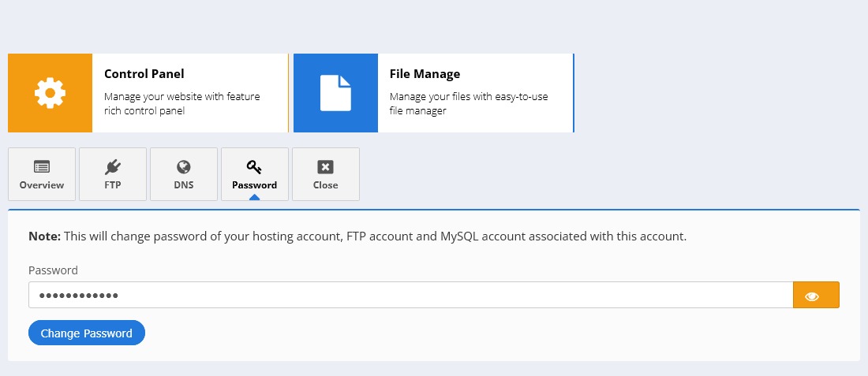Click the orange gear icon for Control Panel
The height and width of the screenshot is (376, 868).
click(50, 93)
